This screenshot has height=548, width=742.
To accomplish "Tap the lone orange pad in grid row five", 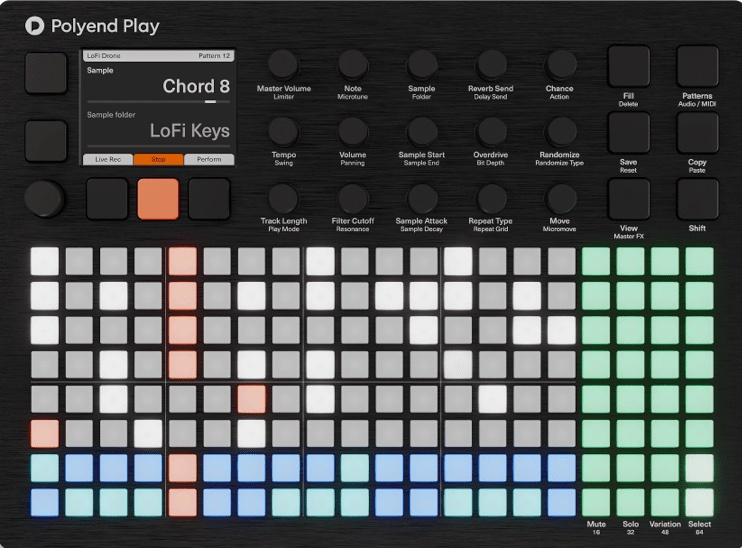I will [251, 399].
